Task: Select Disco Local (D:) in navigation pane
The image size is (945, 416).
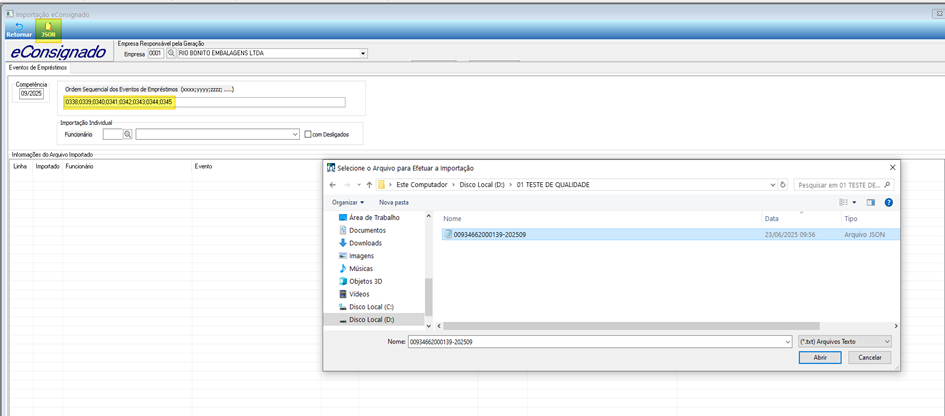Action: pyautogui.click(x=374, y=319)
